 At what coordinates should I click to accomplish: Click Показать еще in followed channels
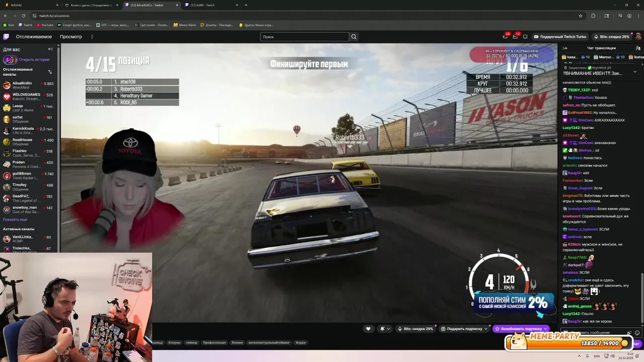pos(15,219)
